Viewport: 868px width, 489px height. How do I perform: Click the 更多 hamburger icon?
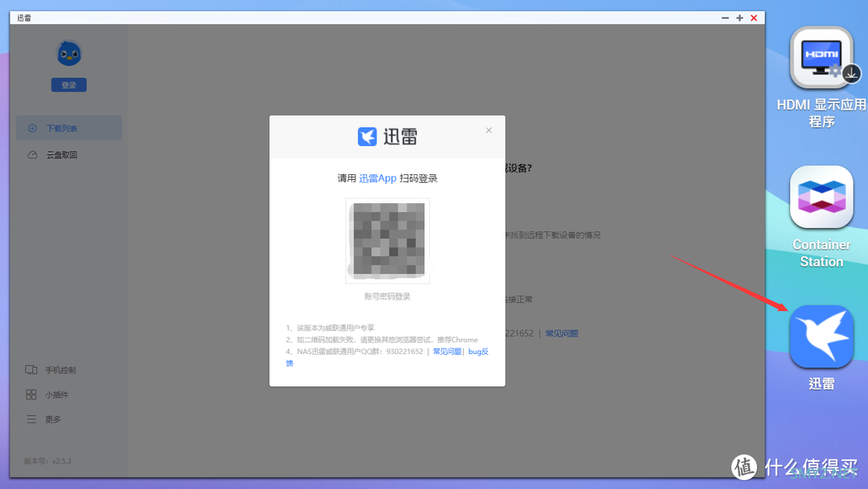31,419
